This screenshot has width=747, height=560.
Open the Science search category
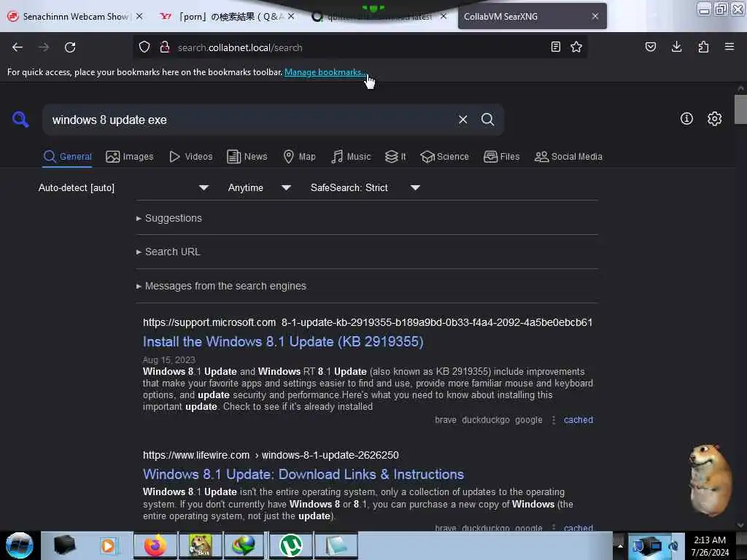(x=444, y=157)
